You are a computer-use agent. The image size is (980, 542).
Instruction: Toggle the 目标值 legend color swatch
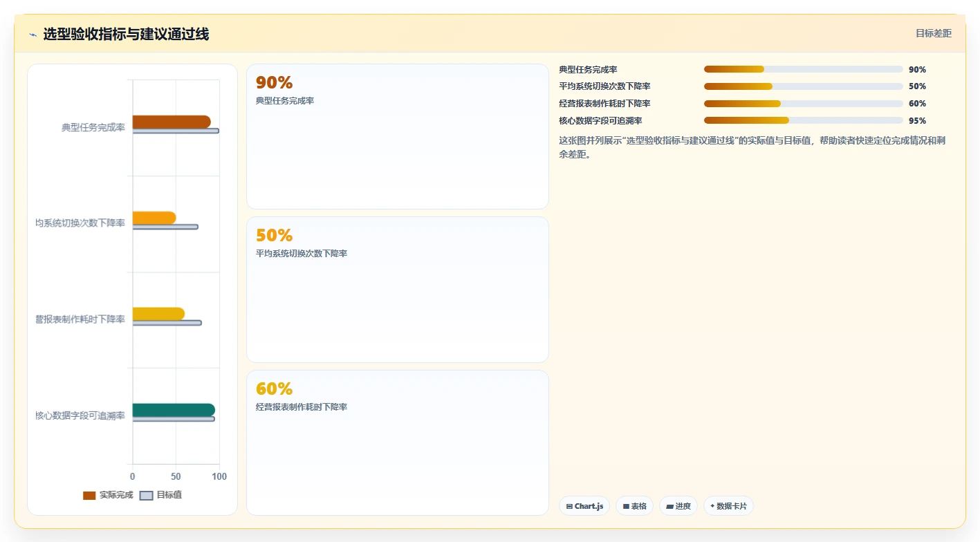click(146, 496)
